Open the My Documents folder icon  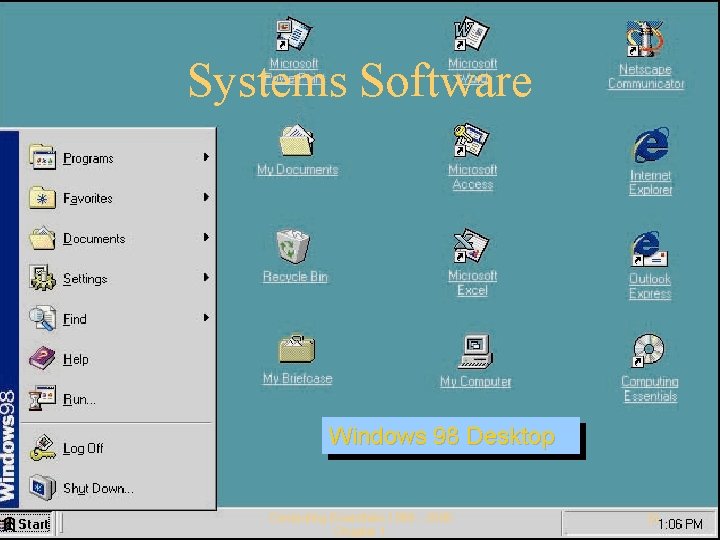point(297,141)
